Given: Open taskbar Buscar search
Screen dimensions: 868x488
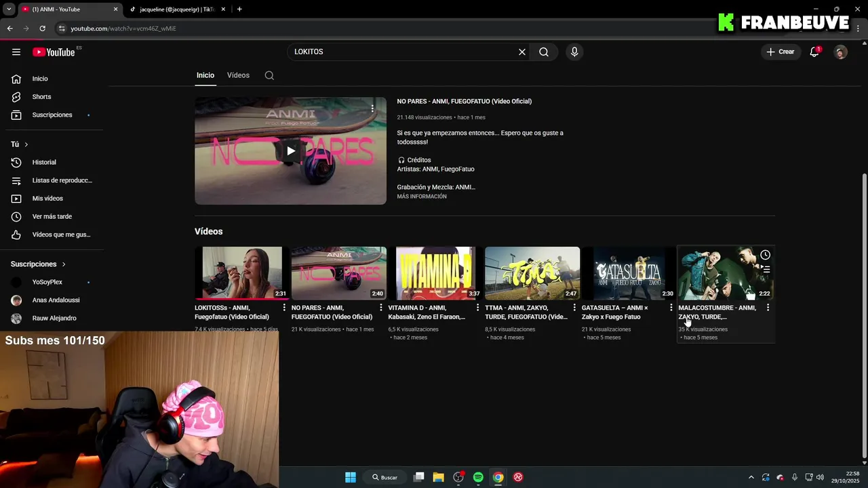Looking at the screenshot, I should click(384, 477).
